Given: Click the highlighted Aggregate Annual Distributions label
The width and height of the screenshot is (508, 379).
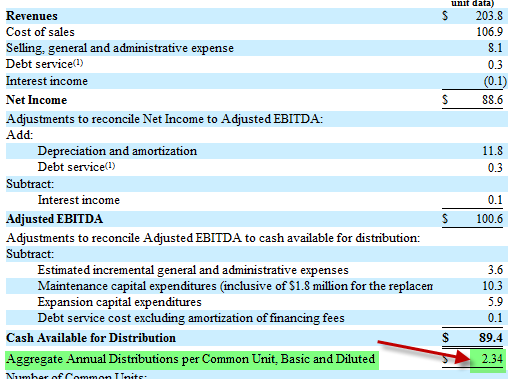Looking at the screenshot, I should click(x=190, y=359).
